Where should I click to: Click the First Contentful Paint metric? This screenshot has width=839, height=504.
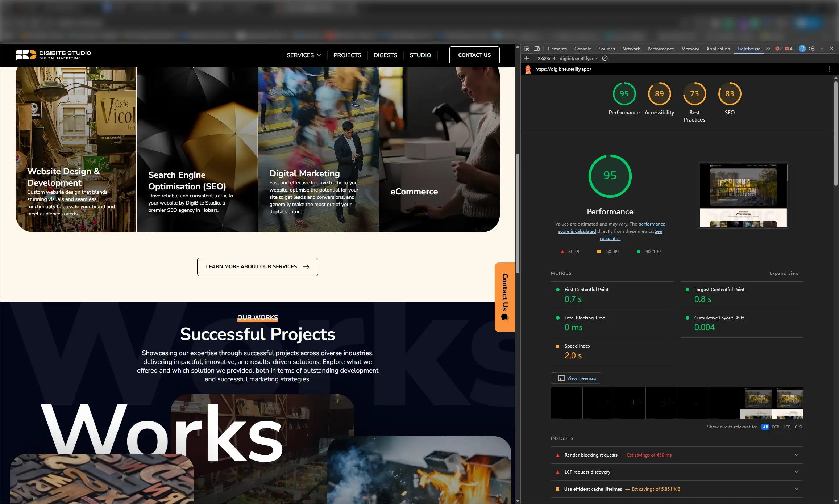[x=612, y=295]
